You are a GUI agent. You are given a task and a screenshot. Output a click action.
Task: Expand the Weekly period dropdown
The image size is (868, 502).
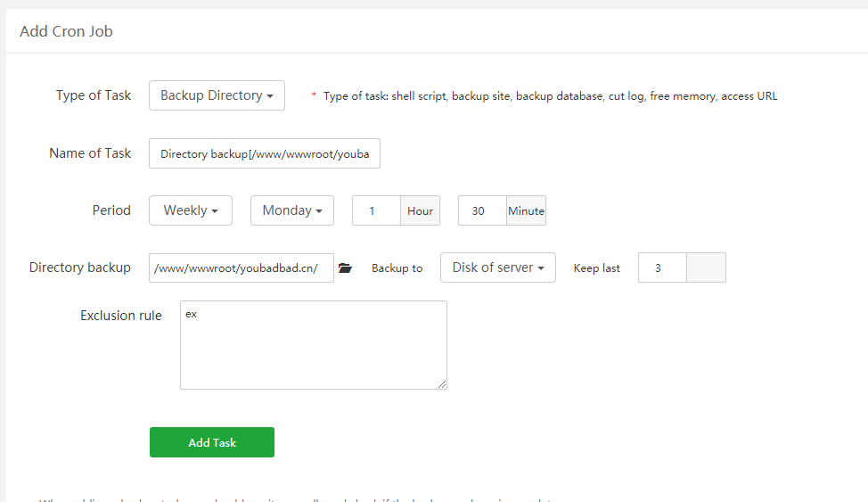click(191, 210)
